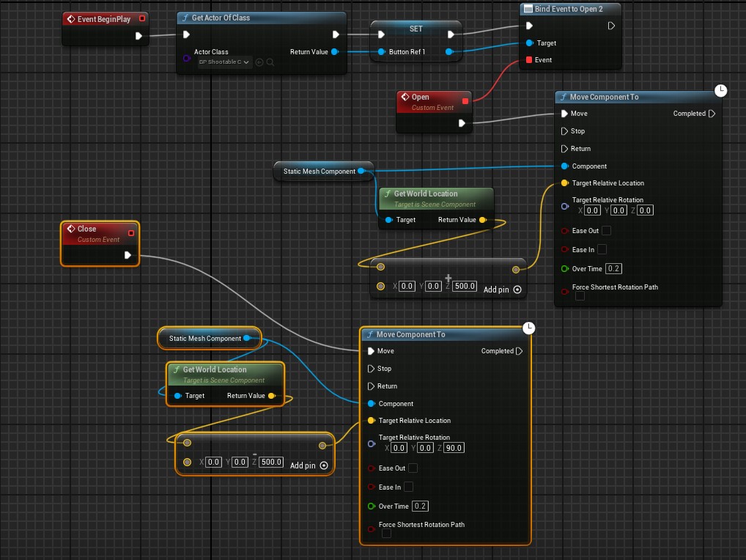The image size is (746, 560).
Task: Check Force Shortest Rotation Path on lower node
Action: 386,534
